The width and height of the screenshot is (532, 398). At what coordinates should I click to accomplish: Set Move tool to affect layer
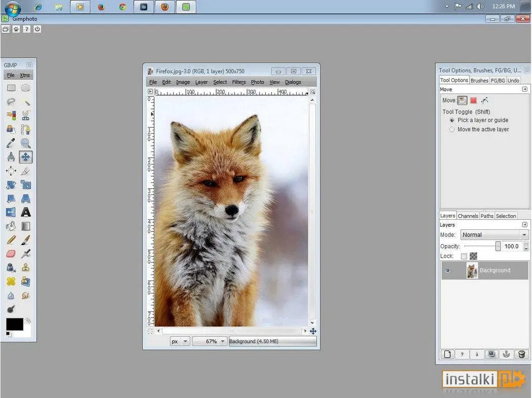click(462, 100)
